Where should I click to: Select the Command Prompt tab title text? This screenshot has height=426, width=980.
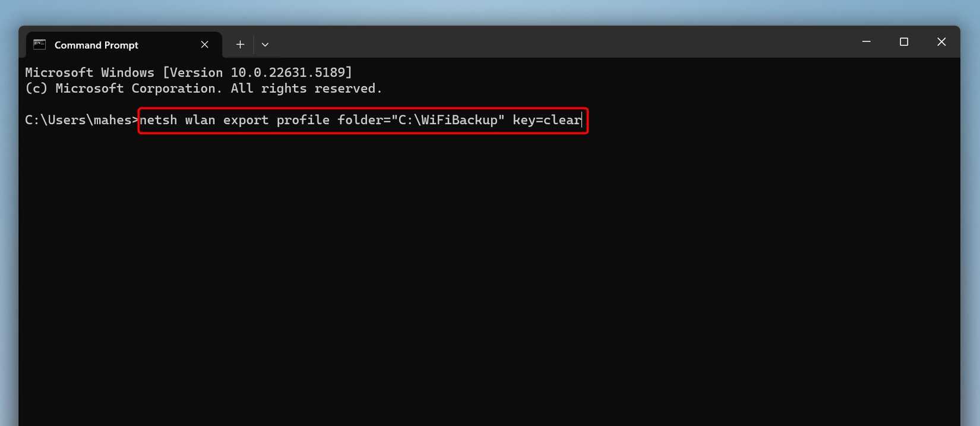(x=96, y=45)
